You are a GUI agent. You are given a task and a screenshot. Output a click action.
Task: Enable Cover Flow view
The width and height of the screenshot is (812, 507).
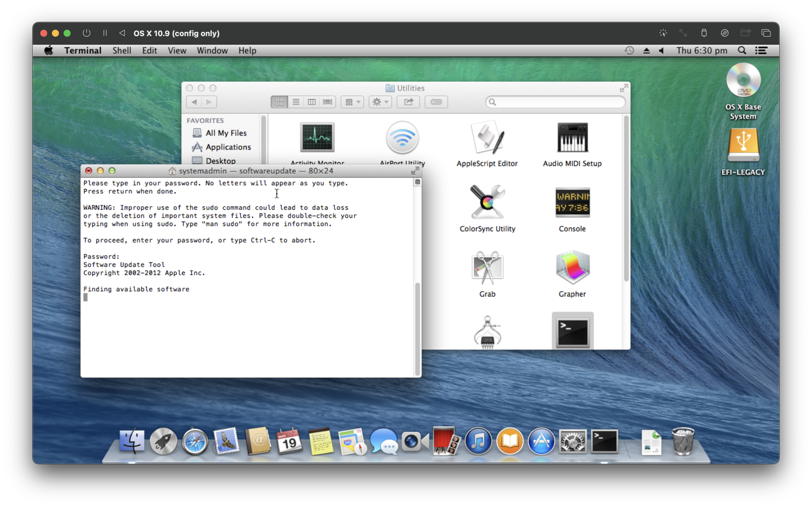click(328, 102)
